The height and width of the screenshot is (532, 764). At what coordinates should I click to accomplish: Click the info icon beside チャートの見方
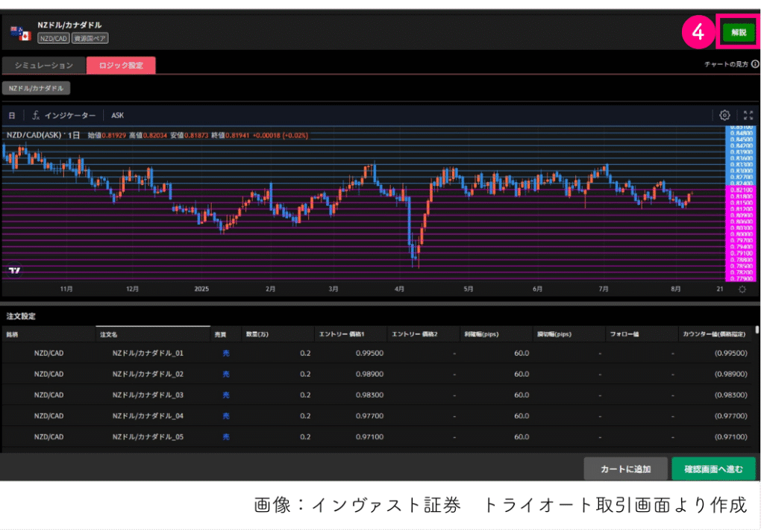755,64
